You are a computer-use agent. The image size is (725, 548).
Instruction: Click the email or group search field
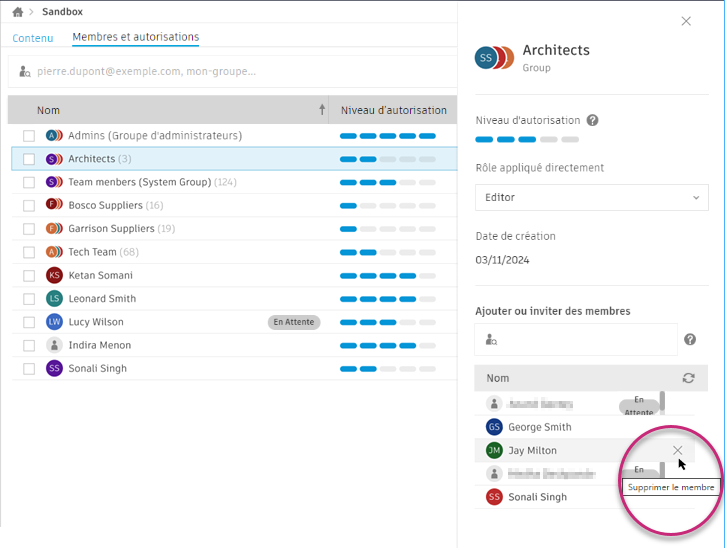click(230, 72)
